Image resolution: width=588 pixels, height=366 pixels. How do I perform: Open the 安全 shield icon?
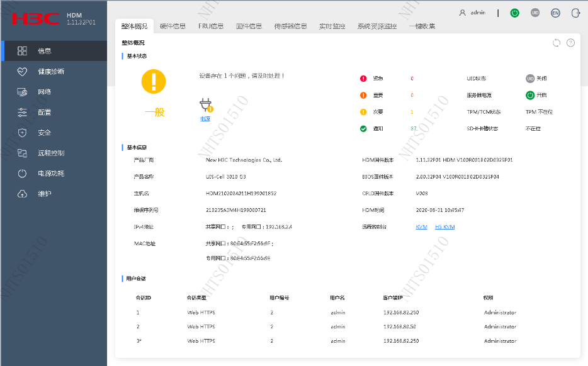(x=22, y=133)
